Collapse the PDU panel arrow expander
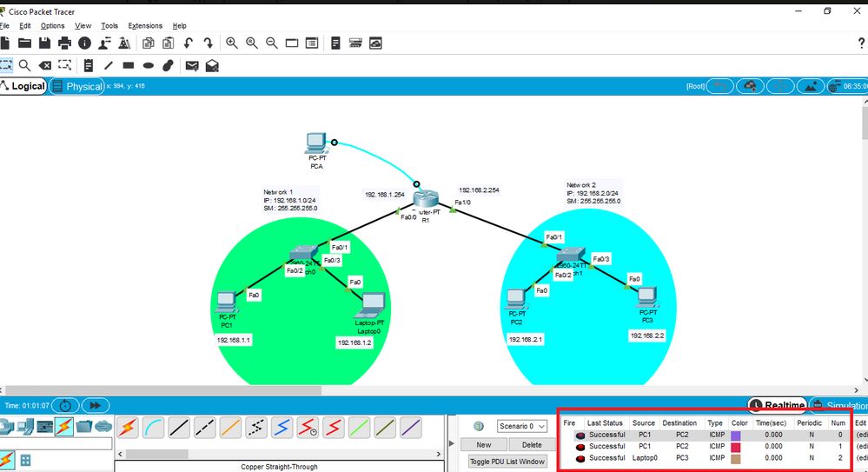Image resolution: width=868 pixels, height=472 pixels. pos(451,443)
